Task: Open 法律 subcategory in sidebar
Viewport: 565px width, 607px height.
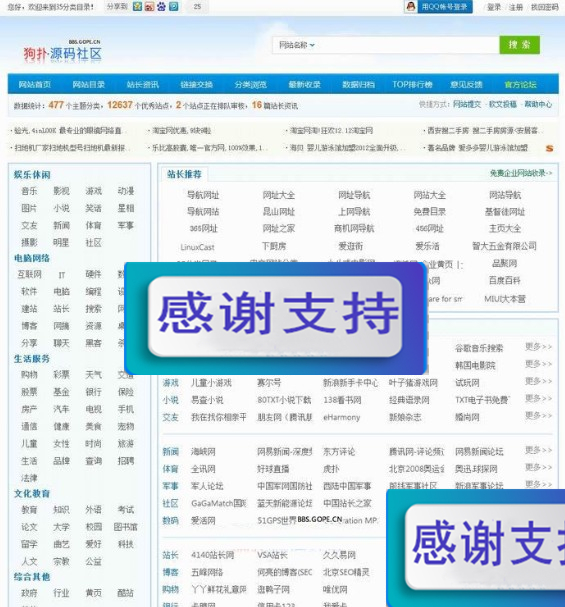Action: point(29,478)
